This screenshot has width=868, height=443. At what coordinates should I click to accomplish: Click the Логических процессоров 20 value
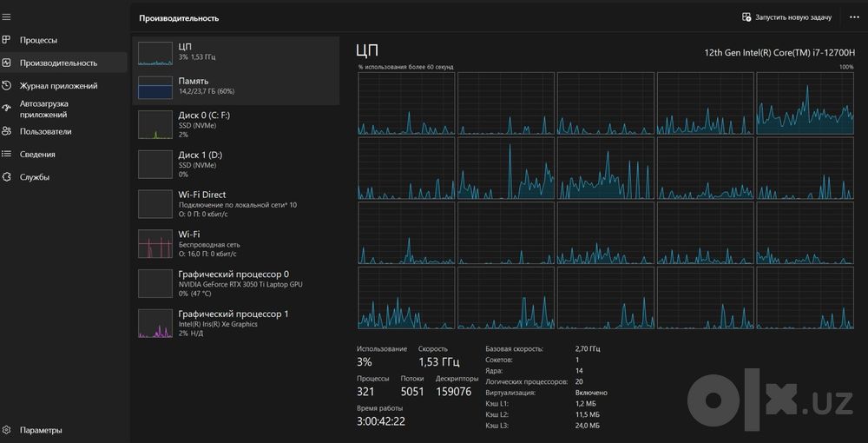click(x=579, y=381)
